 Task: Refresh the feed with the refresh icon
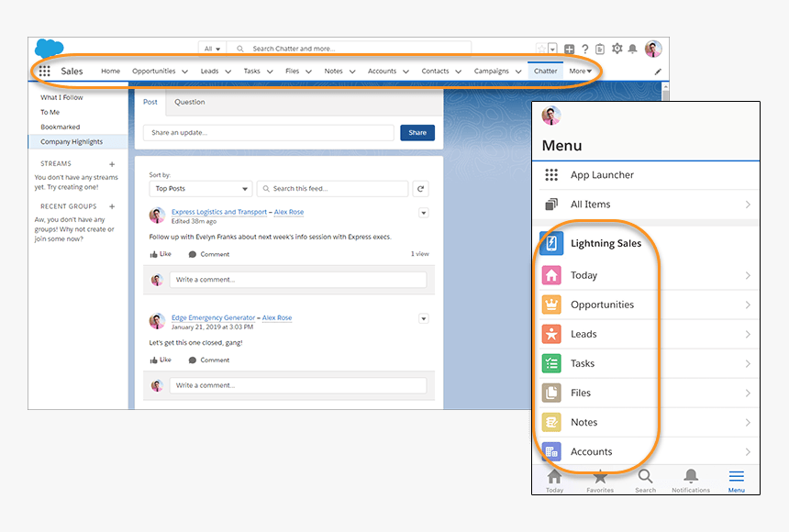(x=421, y=189)
